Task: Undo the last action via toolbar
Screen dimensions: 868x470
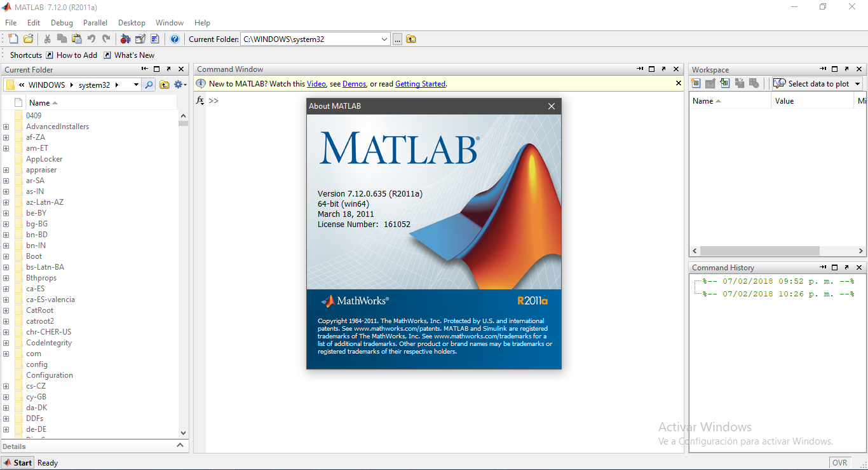Action: [92, 38]
